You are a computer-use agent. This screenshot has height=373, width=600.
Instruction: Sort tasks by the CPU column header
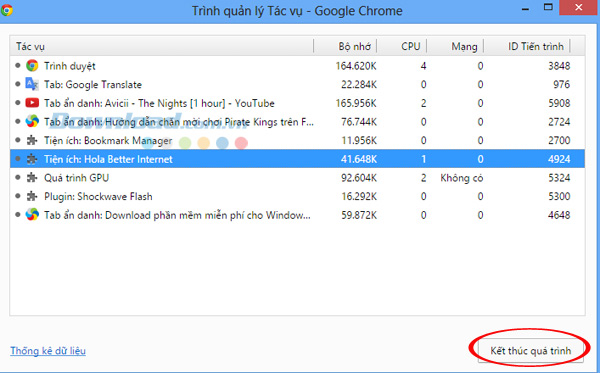click(401, 46)
